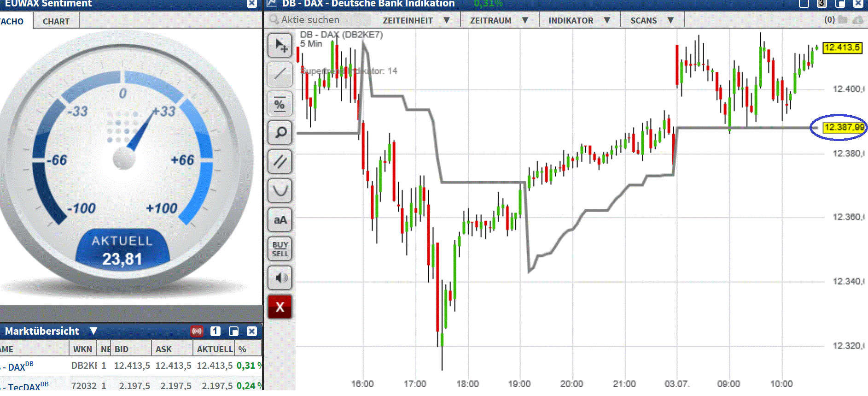Select the curve arc drawing tool

(x=280, y=190)
